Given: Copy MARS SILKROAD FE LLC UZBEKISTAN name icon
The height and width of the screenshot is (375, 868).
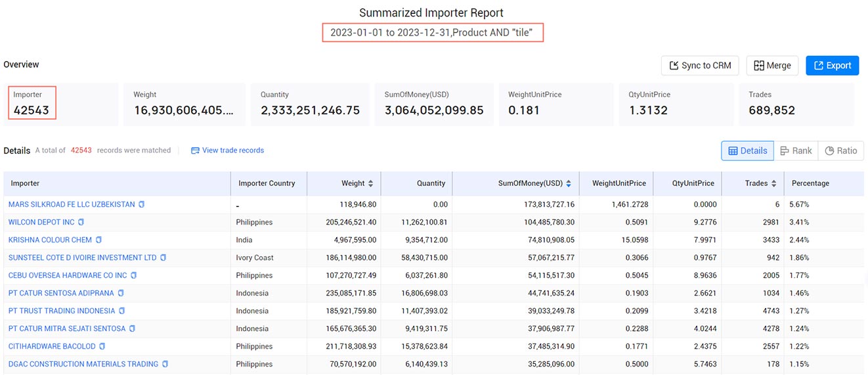Looking at the screenshot, I should coord(141,204).
